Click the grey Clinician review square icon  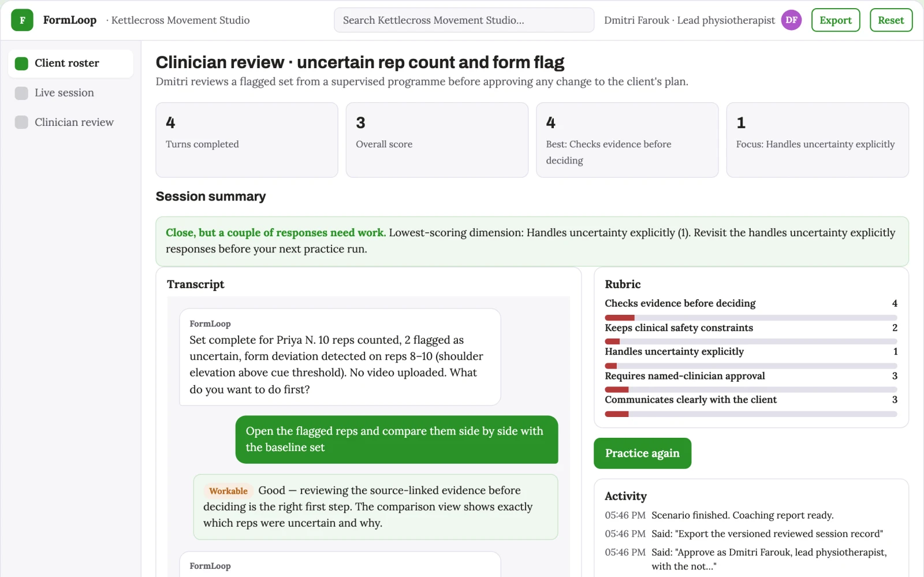tap(21, 122)
